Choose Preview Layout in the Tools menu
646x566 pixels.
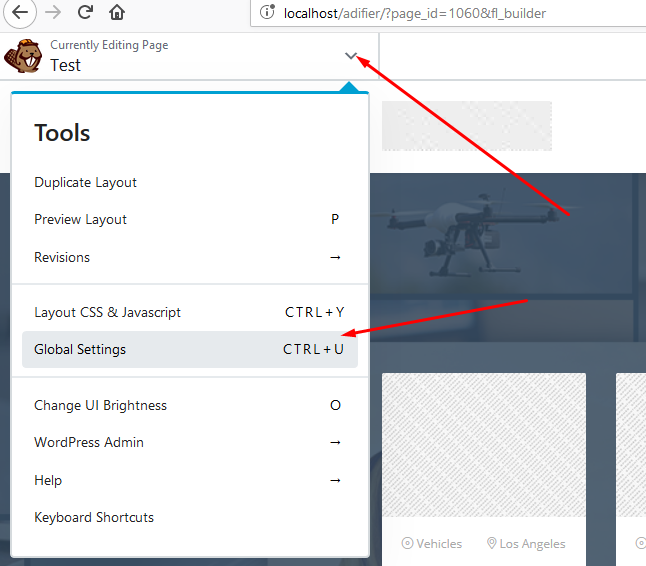click(x=81, y=219)
